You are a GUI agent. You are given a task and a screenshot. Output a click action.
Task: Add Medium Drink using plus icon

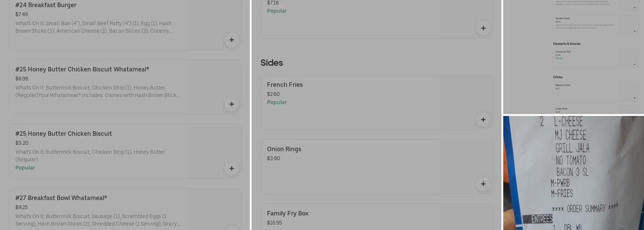[634, 98]
